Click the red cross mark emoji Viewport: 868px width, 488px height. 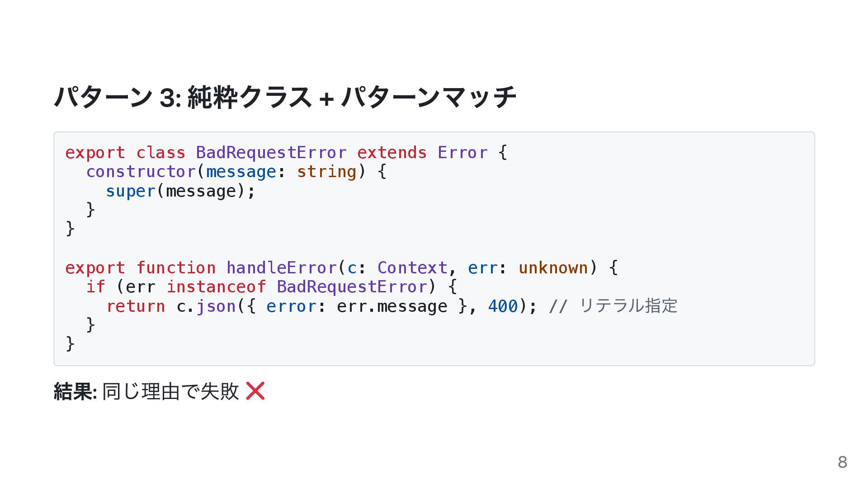click(255, 391)
